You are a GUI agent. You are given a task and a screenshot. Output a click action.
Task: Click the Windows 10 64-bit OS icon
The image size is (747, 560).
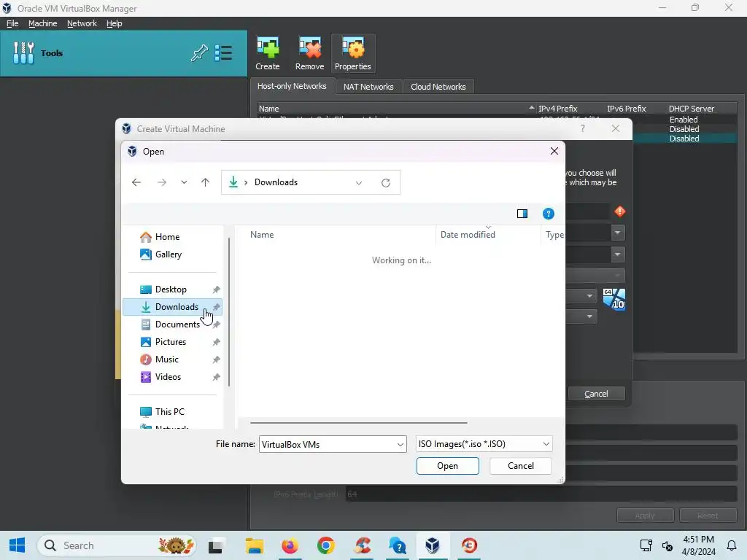click(x=614, y=299)
